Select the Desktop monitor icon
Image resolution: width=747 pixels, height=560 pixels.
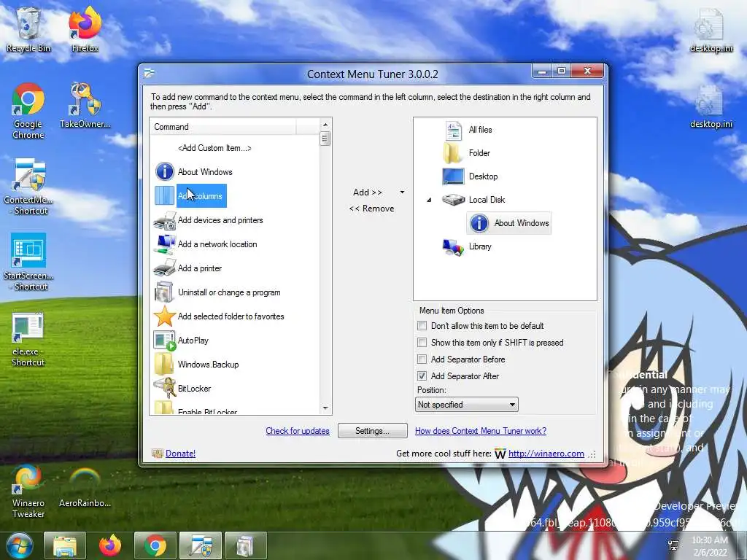tap(453, 176)
